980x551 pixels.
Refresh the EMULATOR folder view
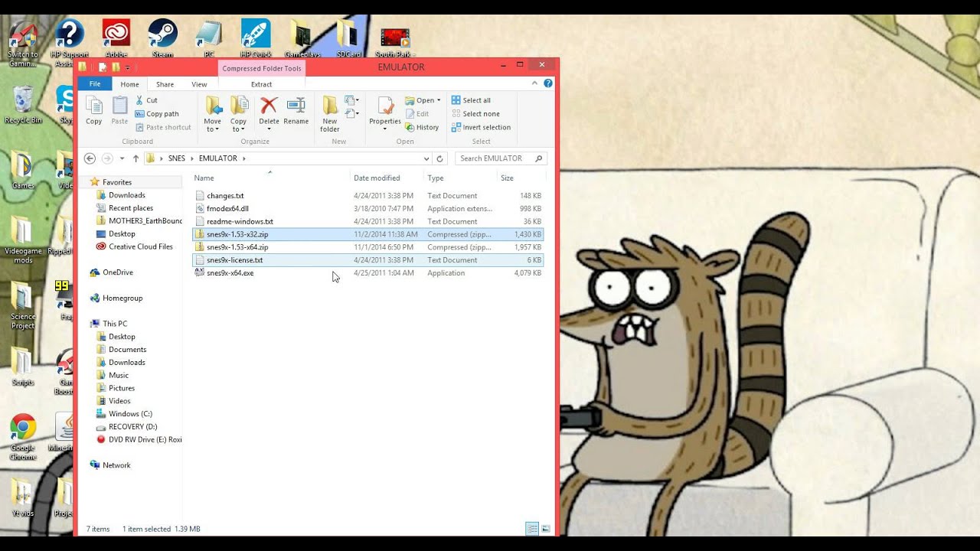pos(439,158)
